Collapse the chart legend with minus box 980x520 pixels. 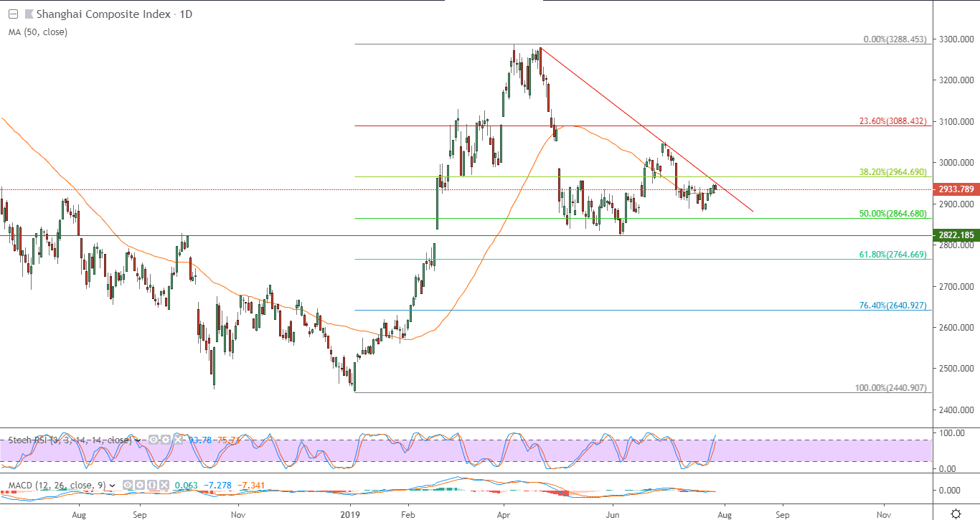tap(13, 14)
